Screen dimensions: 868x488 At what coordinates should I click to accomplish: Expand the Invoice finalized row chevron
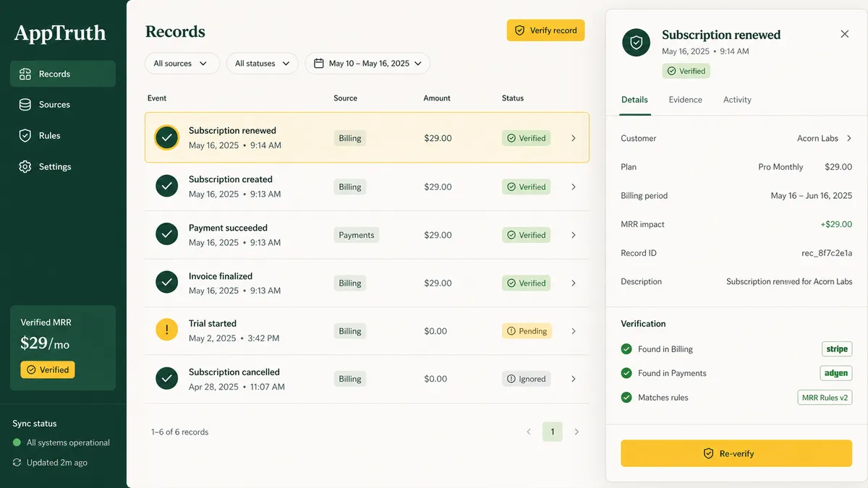click(574, 283)
